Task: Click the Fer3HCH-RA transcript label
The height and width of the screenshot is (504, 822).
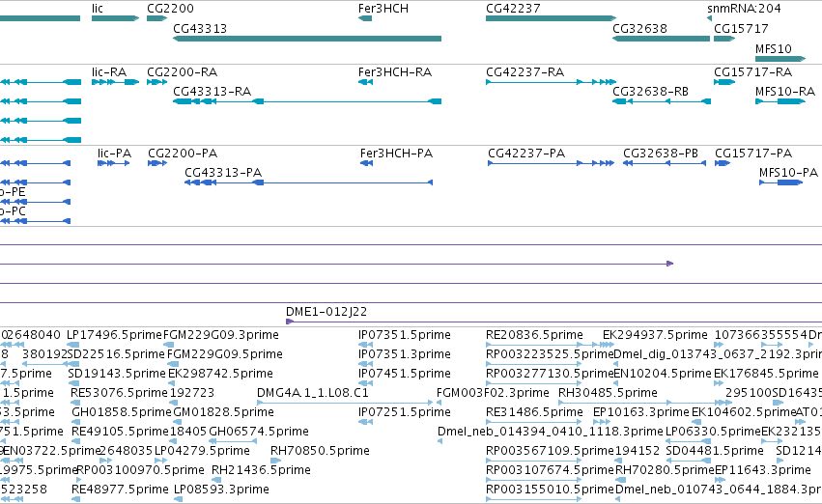Action: pos(395,71)
